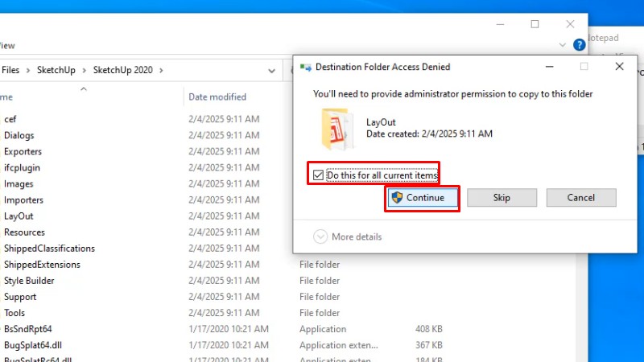Sort by the Date modified column header
The height and width of the screenshot is (362, 644).
217,97
